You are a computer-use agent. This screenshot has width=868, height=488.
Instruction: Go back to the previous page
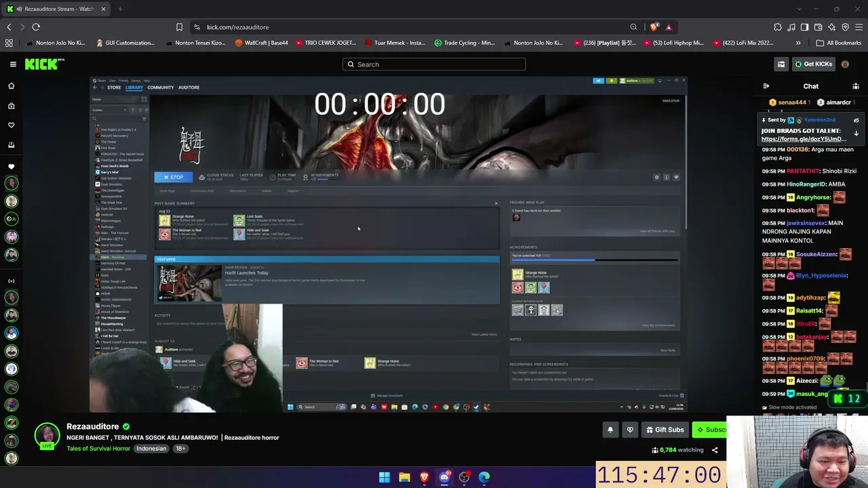[x=9, y=27]
